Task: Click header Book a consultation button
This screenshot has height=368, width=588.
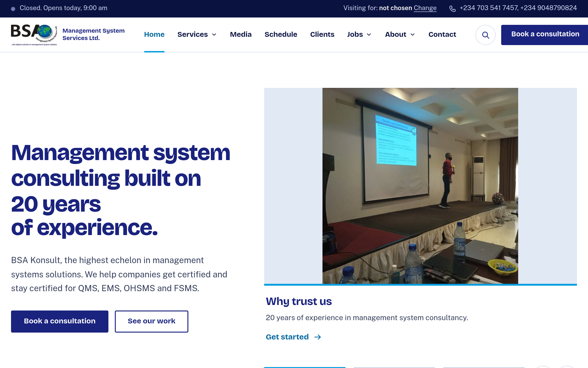Action: [545, 35]
